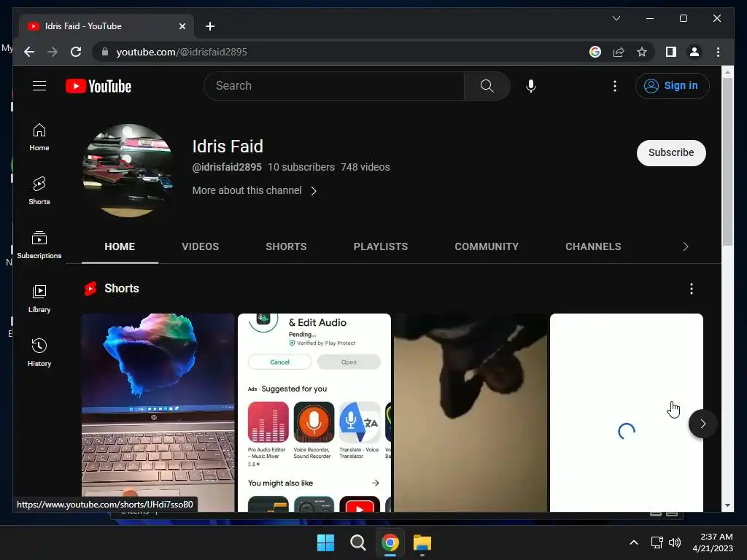Image resolution: width=747 pixels, height=560 pixels.
Task: Click the page vertical scrollbar
Action: 727,162
